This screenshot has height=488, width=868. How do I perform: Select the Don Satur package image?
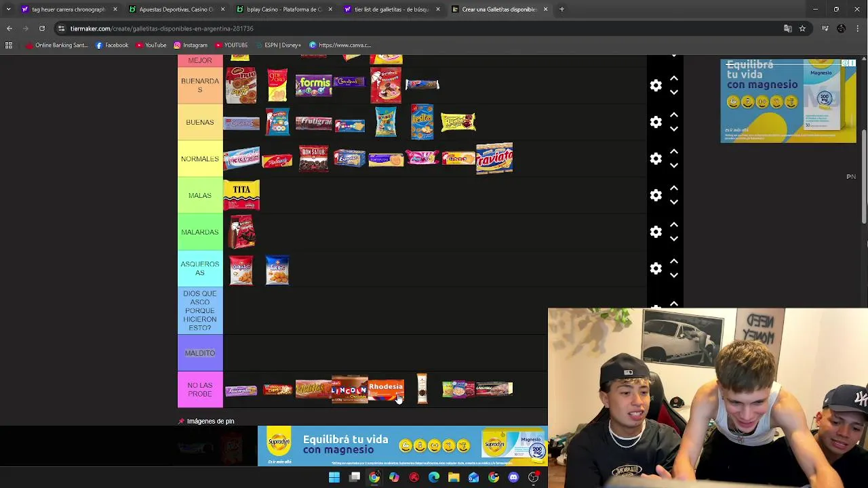[x=313, y=159]
